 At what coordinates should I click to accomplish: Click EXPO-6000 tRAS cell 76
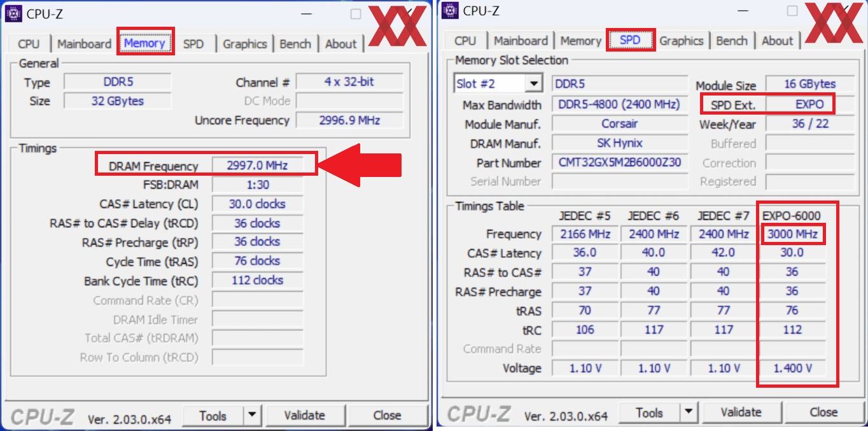tap(792, 311)
